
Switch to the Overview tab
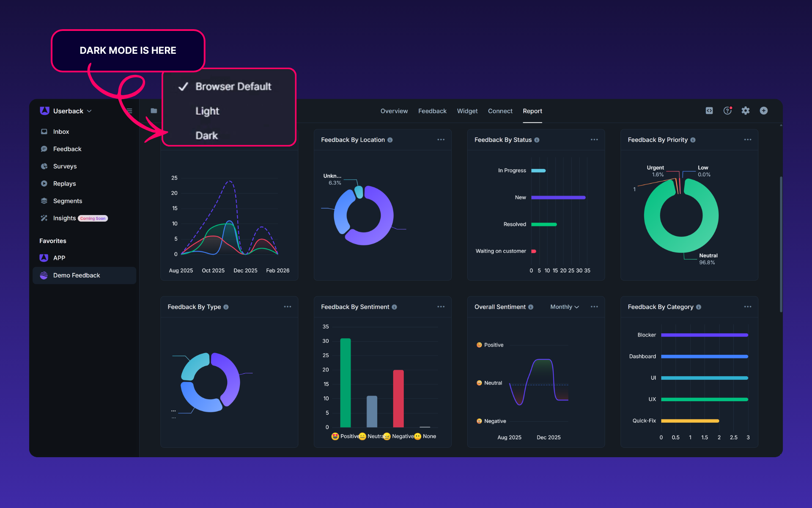pyautogui.click(x=394, y=111)
